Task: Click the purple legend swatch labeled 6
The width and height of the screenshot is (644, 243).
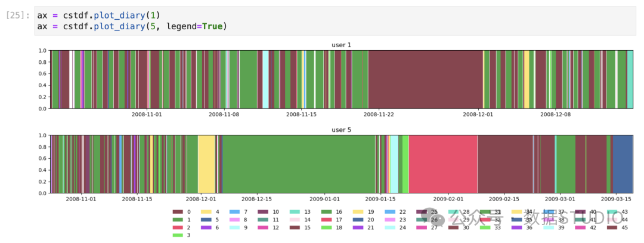Action: [x=206, y=227]
